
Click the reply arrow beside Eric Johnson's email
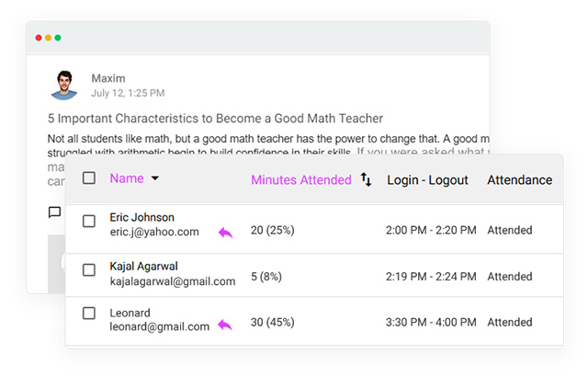point(225,233)
